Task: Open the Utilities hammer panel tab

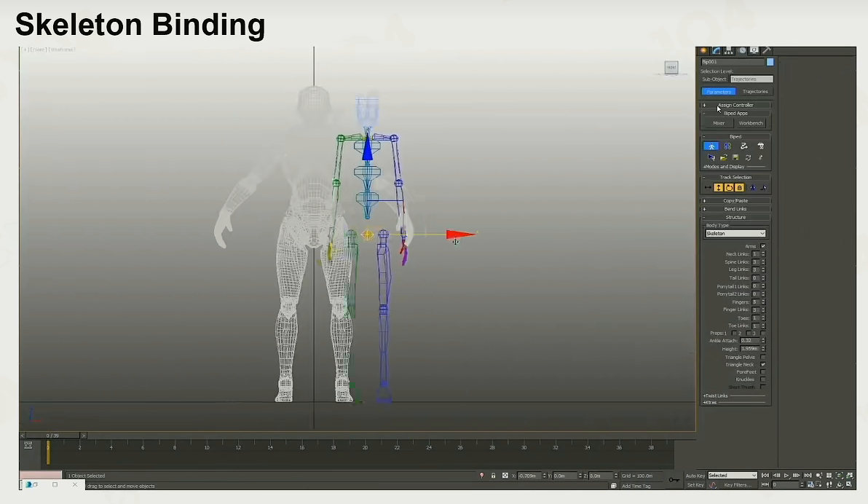Action: tap(767, 50)
